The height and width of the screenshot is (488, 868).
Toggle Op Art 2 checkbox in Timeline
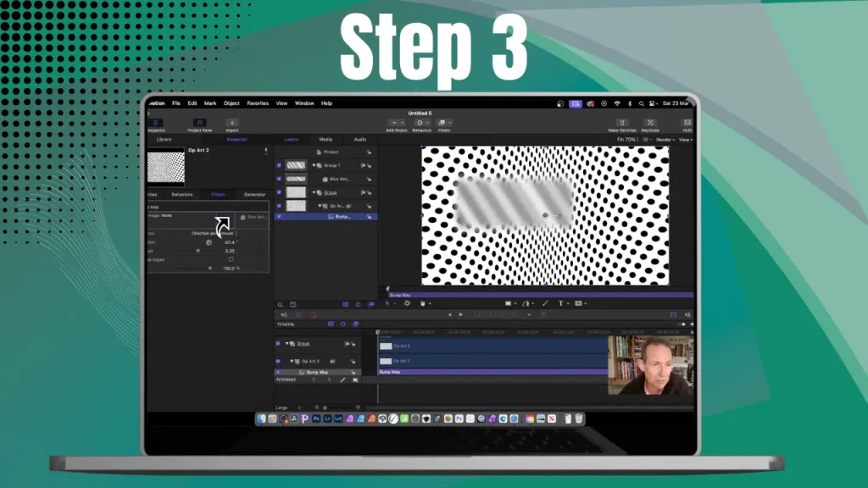278,361
